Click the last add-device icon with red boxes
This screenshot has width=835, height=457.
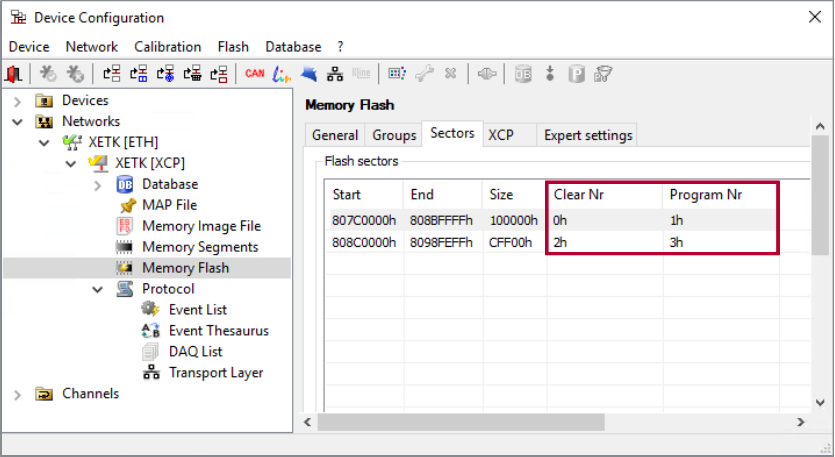(x=219, y=74)
